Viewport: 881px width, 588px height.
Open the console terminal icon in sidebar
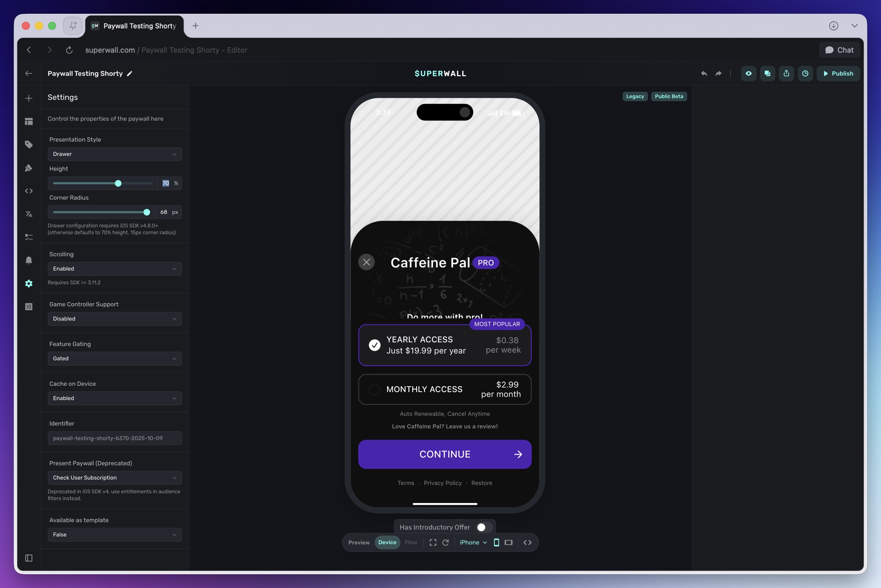tap(29, 306)
